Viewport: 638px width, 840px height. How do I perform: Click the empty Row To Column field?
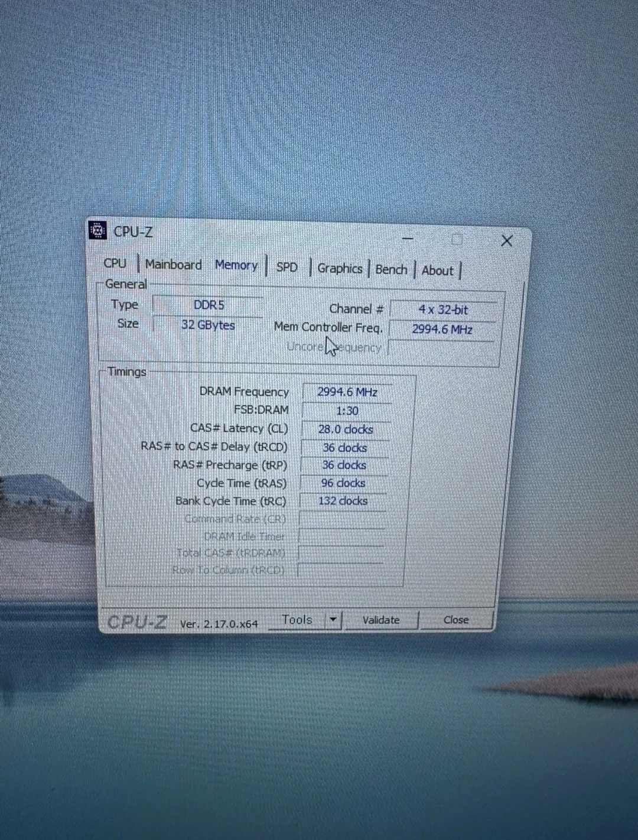tap(340, 570)
